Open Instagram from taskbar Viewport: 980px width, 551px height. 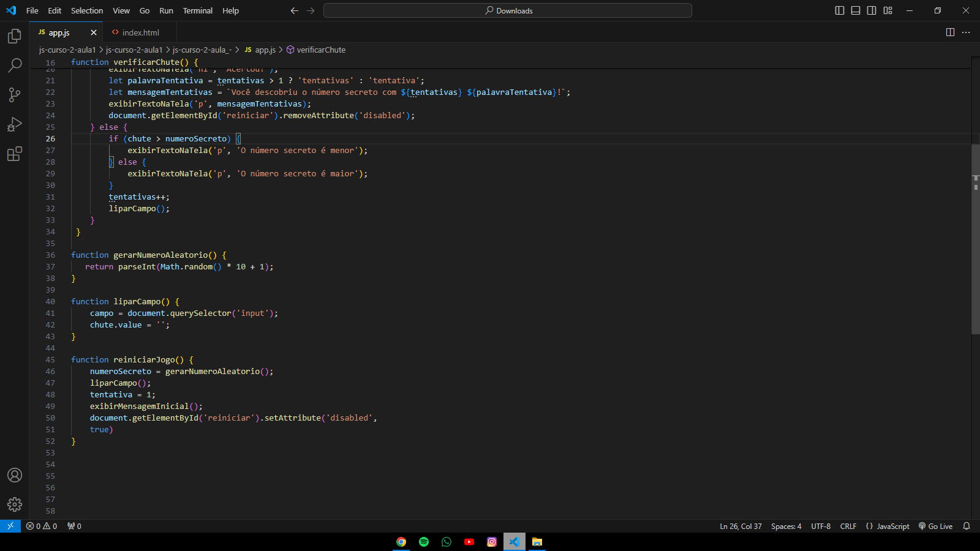click(492, 542)
